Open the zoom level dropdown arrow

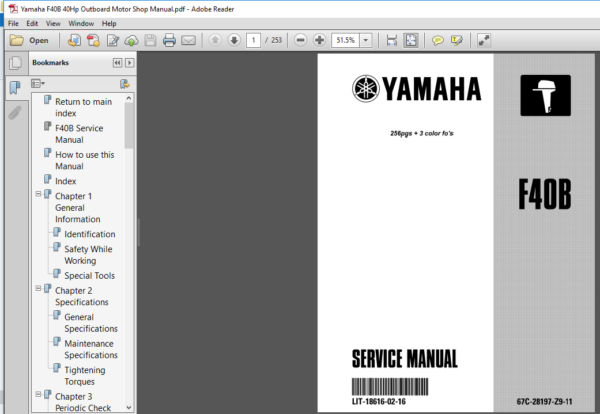(366, 40)
